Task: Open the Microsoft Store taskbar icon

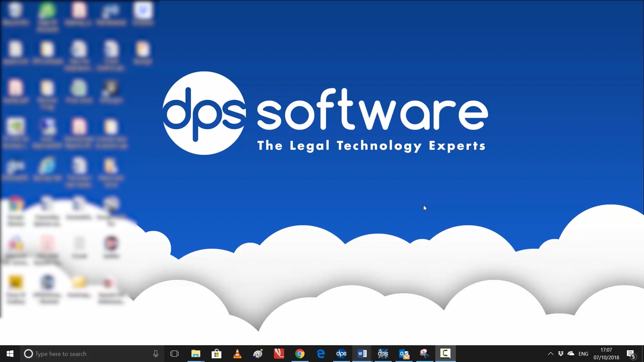Action: click(216, 354)
